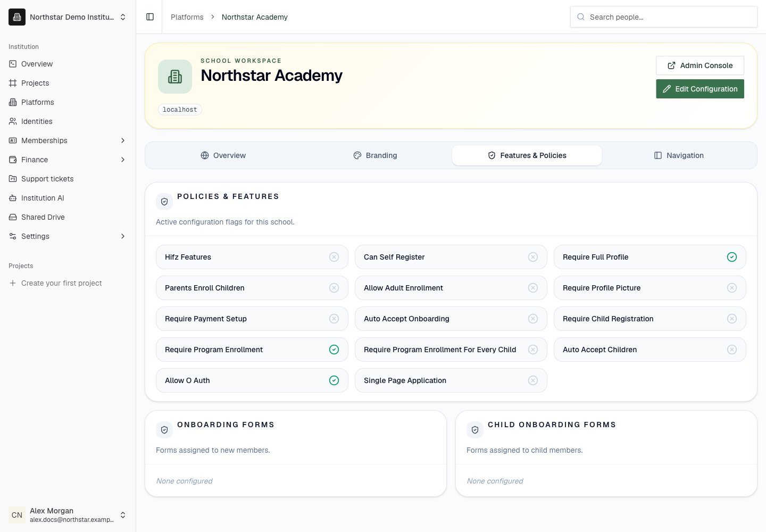Open the Northstar Demo Institution switcher dropdown
This screenshot has height=532, width=766.
(68, 17)
